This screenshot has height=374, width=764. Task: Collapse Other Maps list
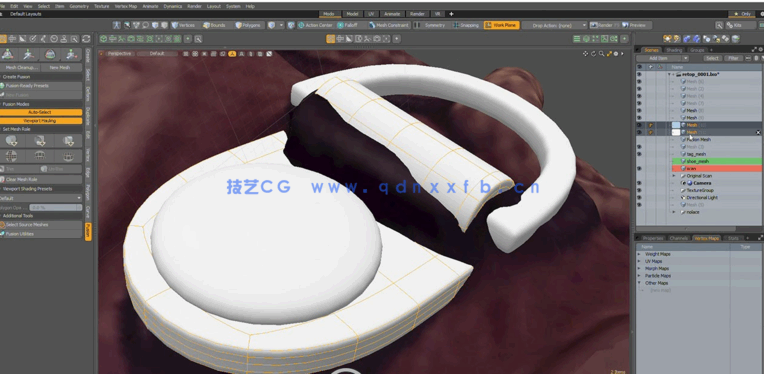pyautogui.click(x=639, y=283)
